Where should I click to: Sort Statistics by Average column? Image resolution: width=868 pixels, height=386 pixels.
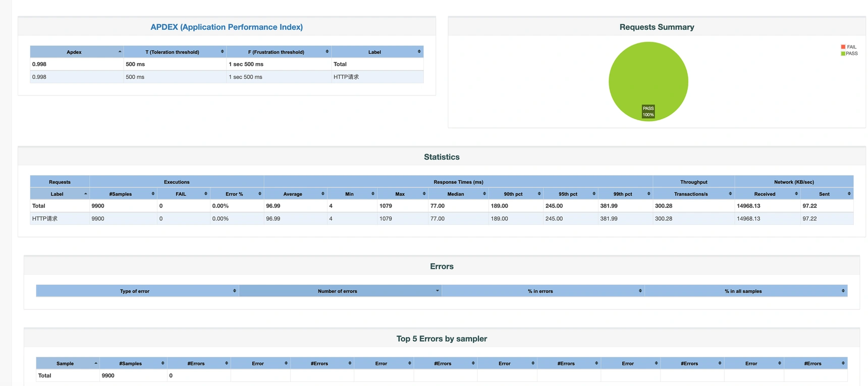point(295,194)
